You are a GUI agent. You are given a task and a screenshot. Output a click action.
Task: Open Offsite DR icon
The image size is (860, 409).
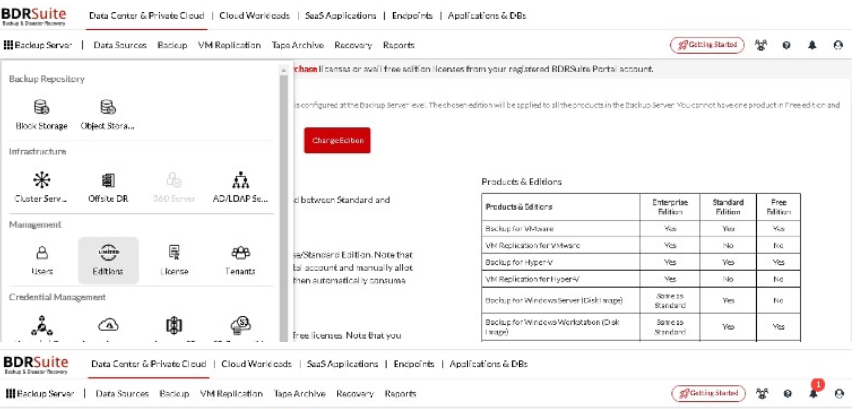coord(108,180)
